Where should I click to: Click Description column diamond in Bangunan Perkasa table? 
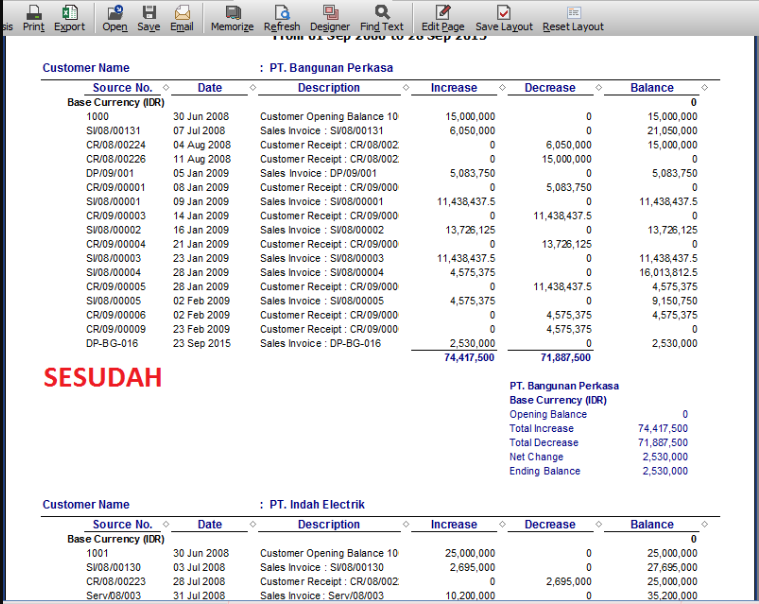(x=406, y=88)
